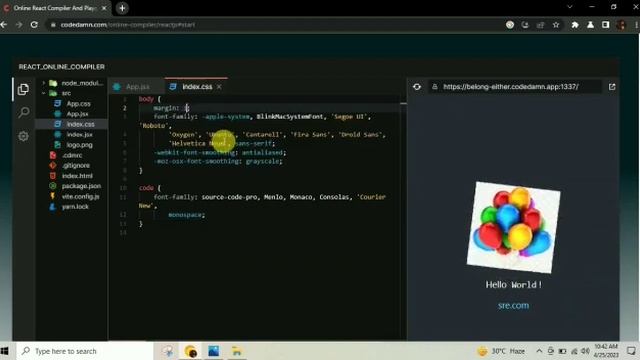
Task: Show hidden system tray icons
Action: (x=539, y=351)
